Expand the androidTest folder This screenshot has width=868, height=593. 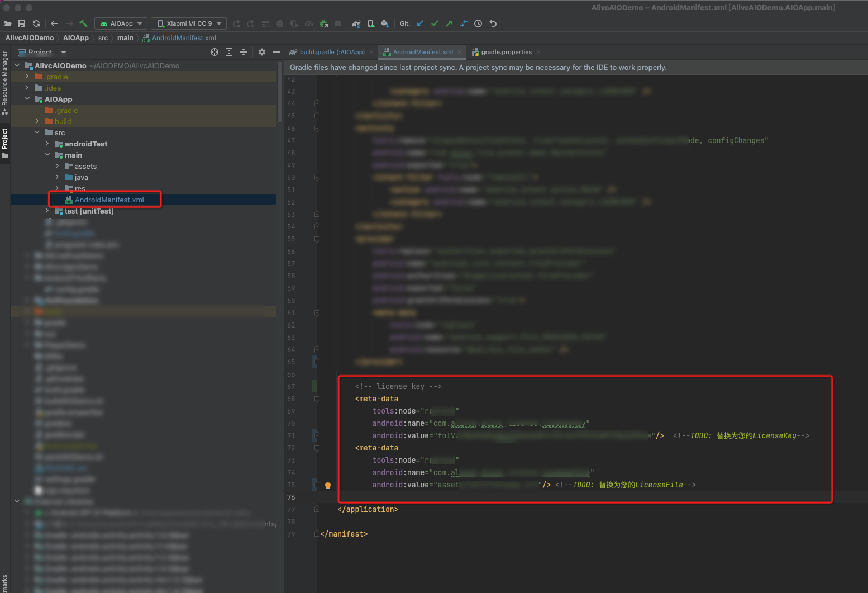tap(47, 144)
